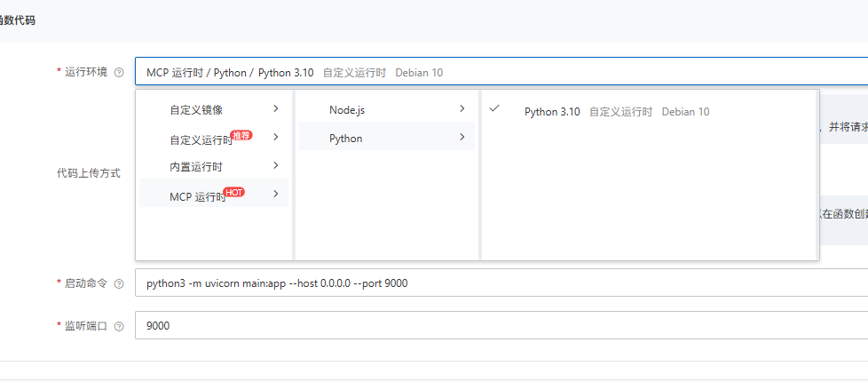Select MCP 运行时 menu entry
Viewport: 868px width, 382px height.
214,194
